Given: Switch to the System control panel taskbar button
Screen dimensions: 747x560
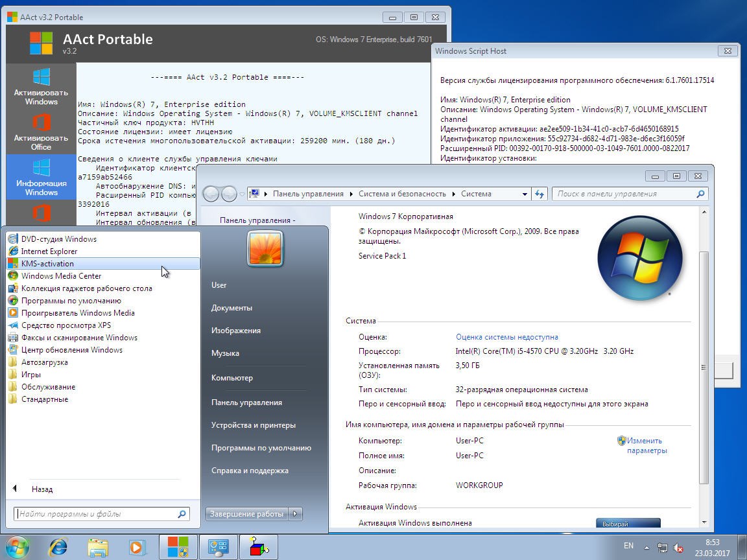Looking at the screenshot, I should pyautogui.click(x=218, y=547).
